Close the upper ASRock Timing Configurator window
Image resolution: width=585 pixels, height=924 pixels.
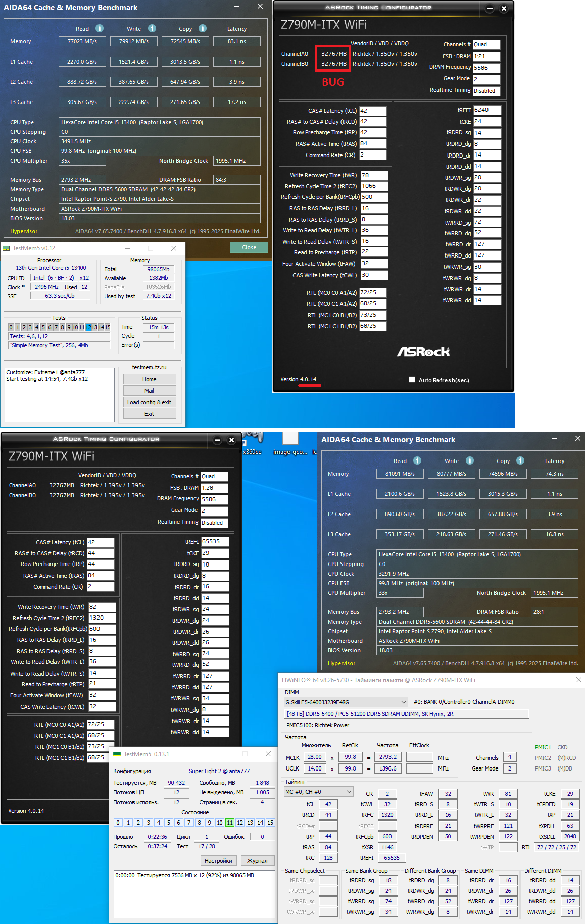[504, 8]
